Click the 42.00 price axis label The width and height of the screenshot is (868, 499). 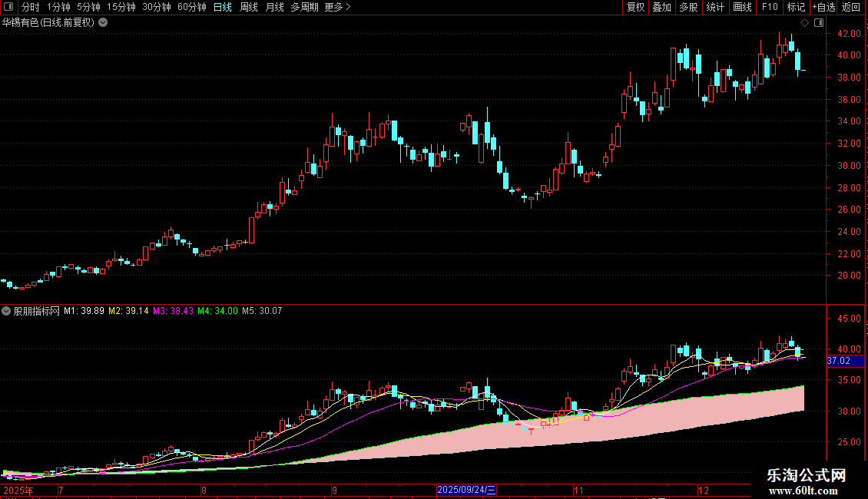[849, 34]
